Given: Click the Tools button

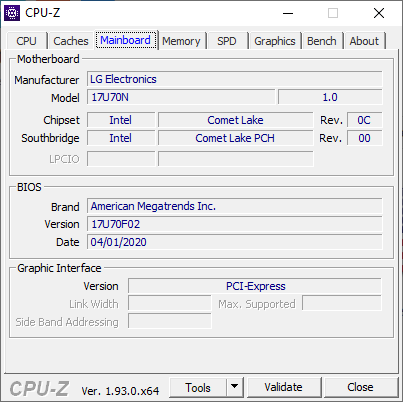Looking at the screenshot, I should (x=198, y=387).
